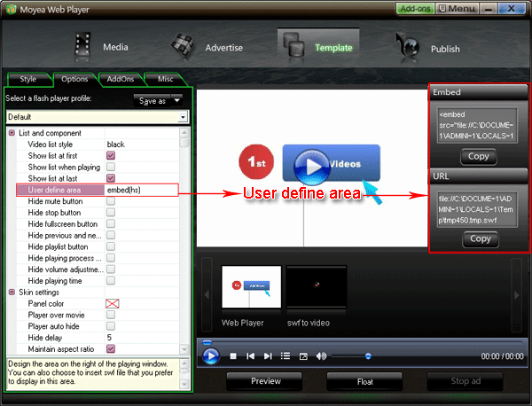This screenshot has width=532, height=406.
Task: Skip to next track icon
Action: (x=268, y=356)
